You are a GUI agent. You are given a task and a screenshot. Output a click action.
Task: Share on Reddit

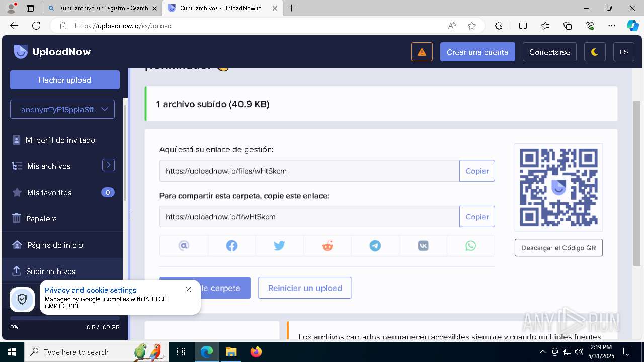tap(328, 246)
